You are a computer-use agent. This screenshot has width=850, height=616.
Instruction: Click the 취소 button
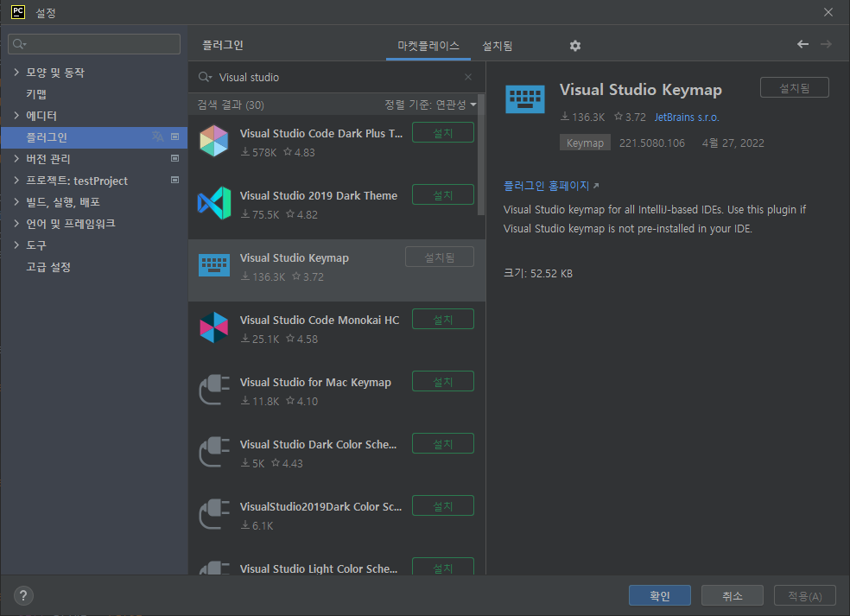pyautogui.click(x=733, y=595)
